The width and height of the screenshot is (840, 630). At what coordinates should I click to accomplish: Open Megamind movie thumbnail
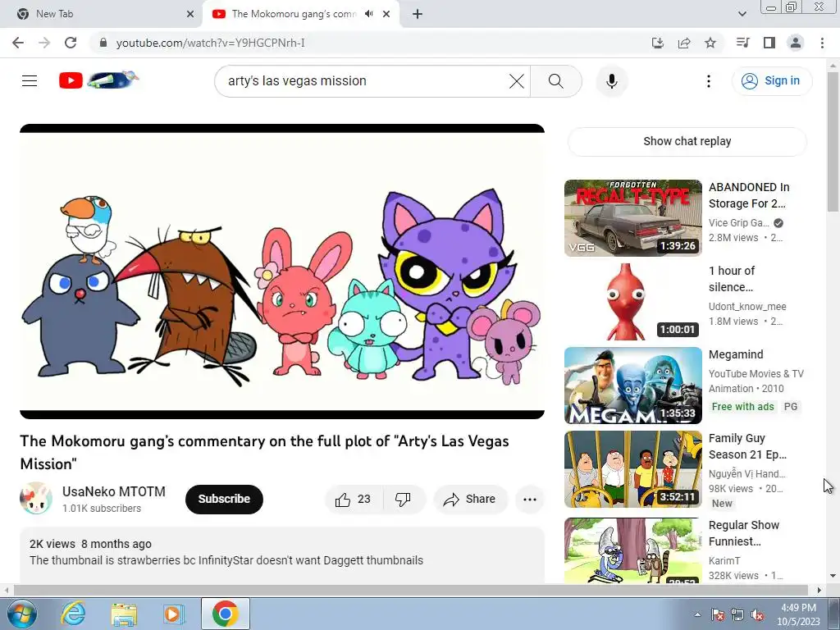(x=632, y=386)
